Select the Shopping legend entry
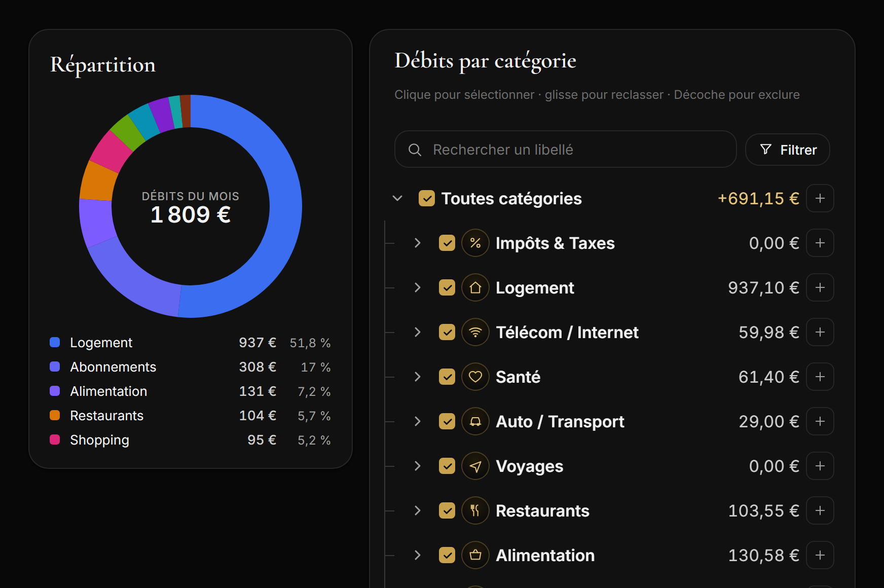 pyautogui.click(x=190, y=439)
